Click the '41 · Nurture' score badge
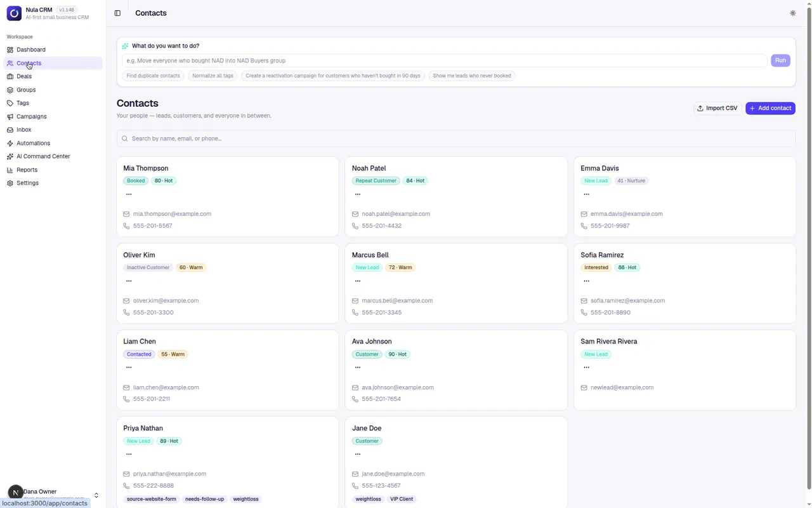 631,181
